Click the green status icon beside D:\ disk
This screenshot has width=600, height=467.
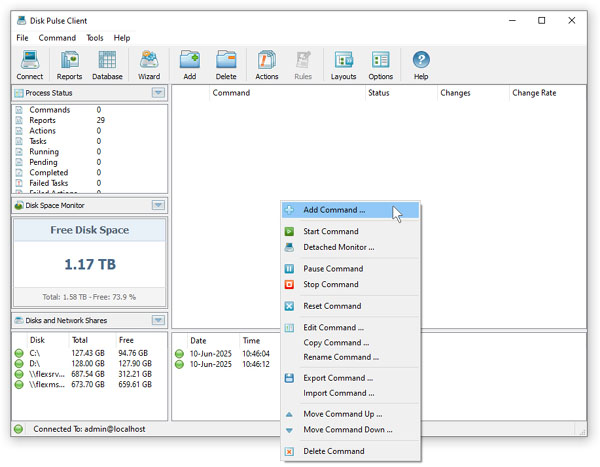point(19,363)
